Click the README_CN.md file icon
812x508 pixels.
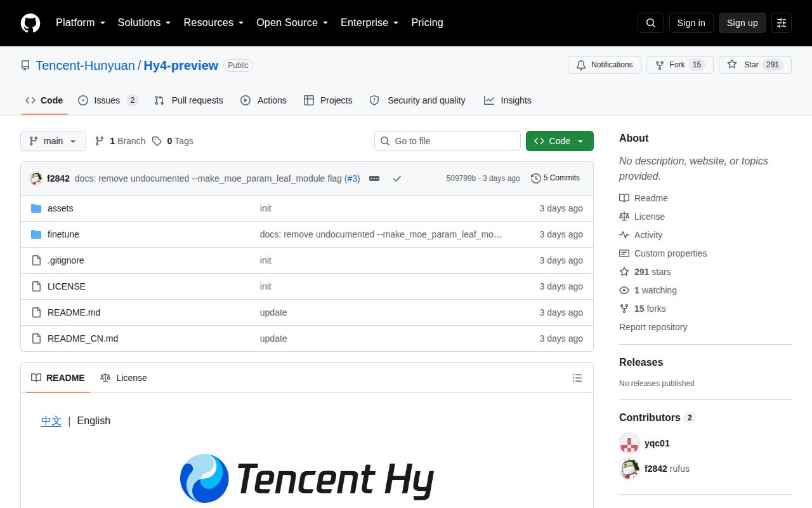pyautogui.click(x=36, y=338)
